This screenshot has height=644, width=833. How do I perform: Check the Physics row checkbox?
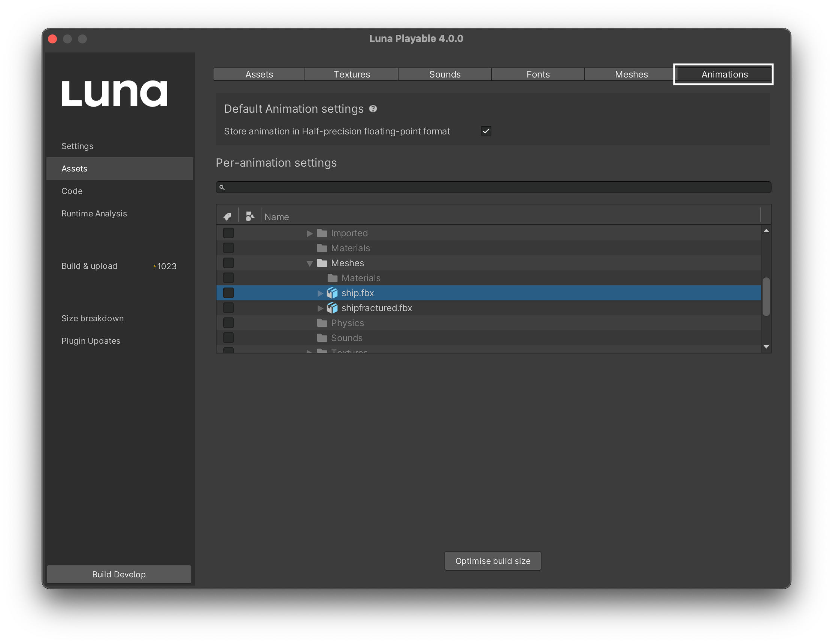(x=228, y=323)
